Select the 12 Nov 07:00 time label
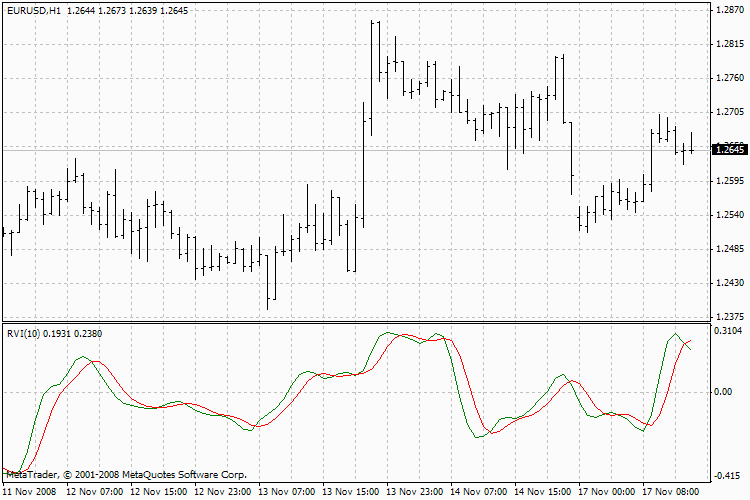The height and width of the screenshot is (500, 750). (x=95, y=491)
